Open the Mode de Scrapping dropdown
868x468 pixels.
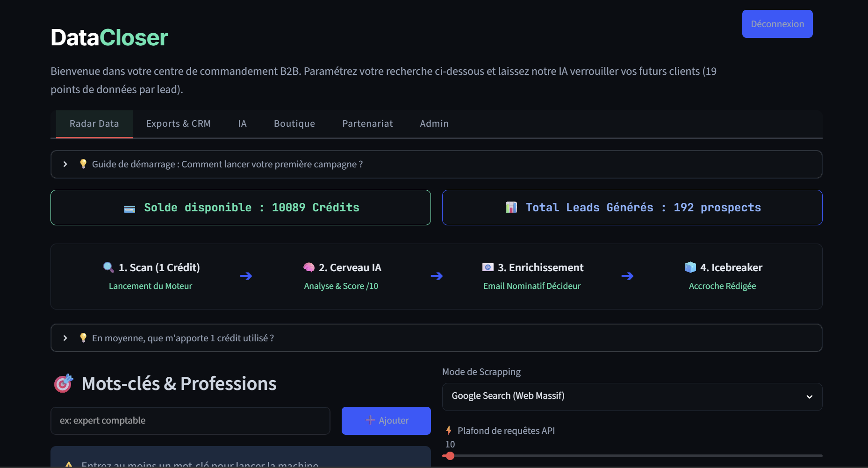[x=632, y=397]
